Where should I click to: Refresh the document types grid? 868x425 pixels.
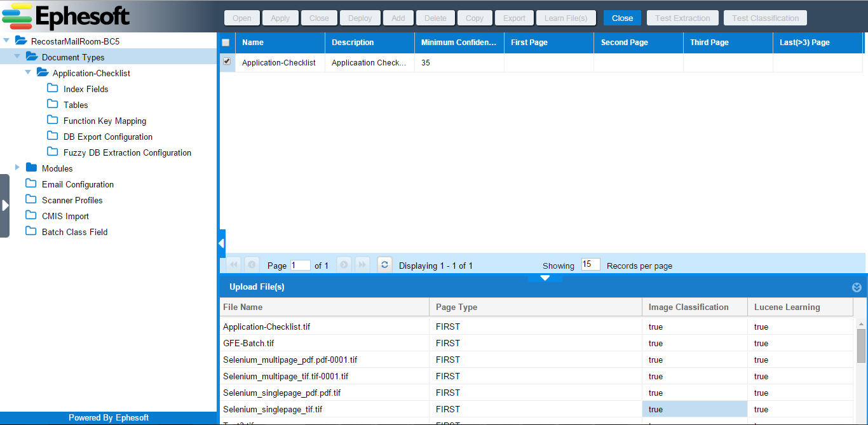pyautogui.click(x=384, y=265)
